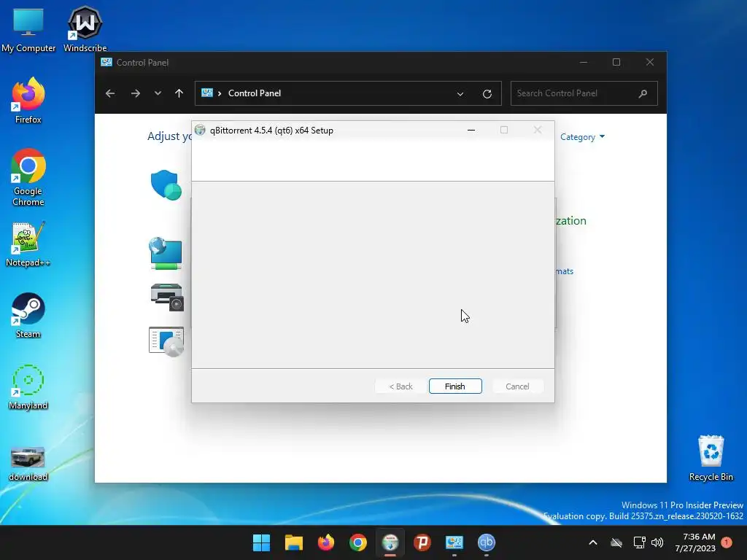Launch Firefox desktop shortcut

tap(28, 101)
